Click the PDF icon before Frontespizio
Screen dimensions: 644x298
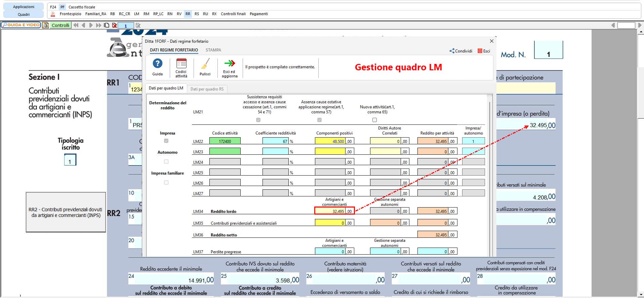tap(53, 14)
